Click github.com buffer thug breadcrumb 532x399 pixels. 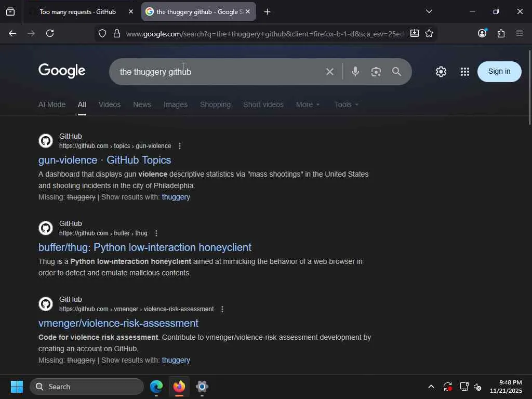pyautogui.click(x=103, y=233)
